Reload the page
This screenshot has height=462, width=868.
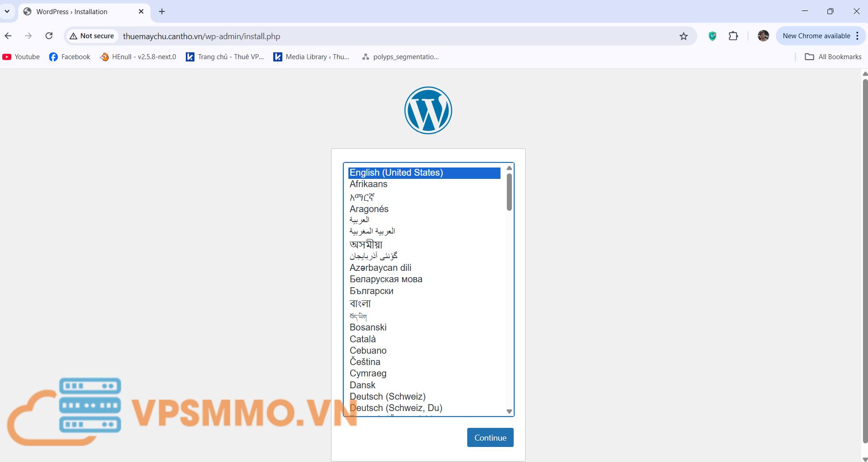point(49,36)
